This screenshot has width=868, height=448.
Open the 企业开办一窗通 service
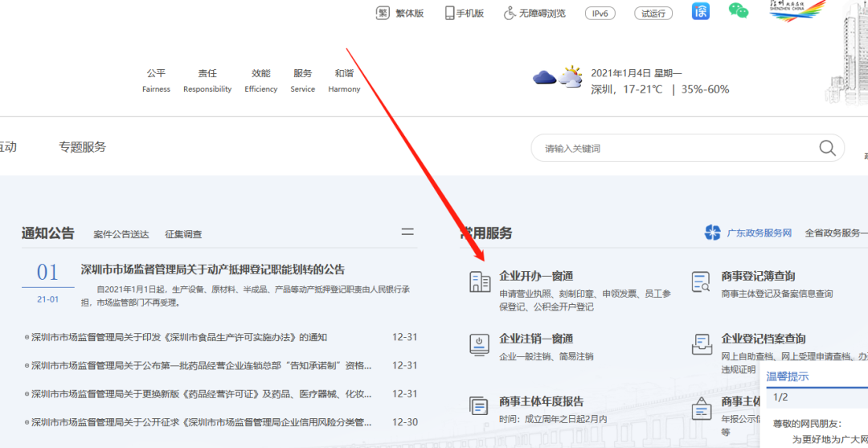click(x=536, y=276)
